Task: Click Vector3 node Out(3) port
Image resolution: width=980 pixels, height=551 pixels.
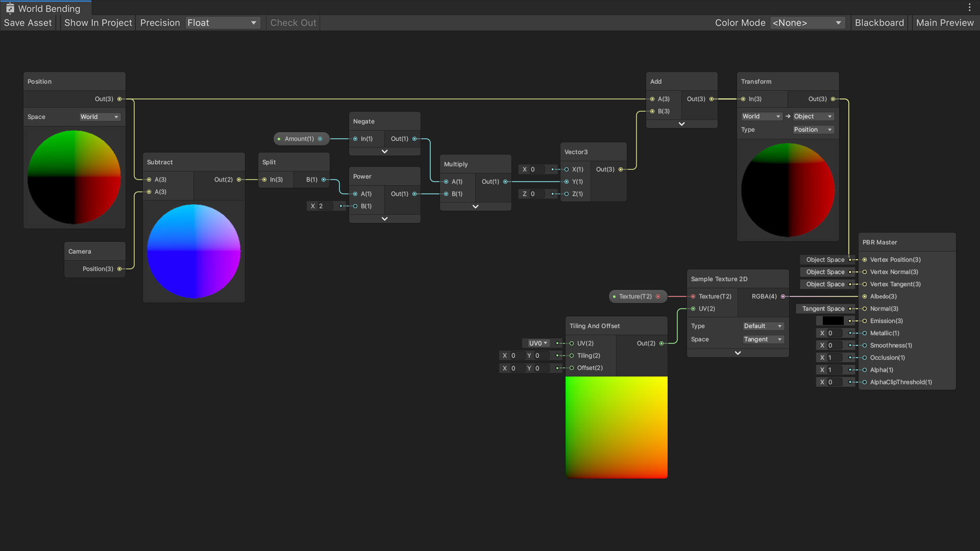Action: coord(621,169)
